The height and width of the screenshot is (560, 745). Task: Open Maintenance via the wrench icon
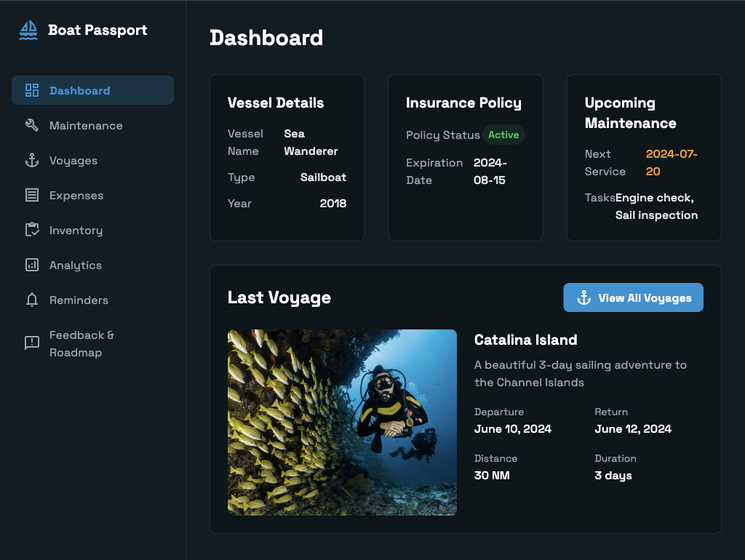point(31,125)
